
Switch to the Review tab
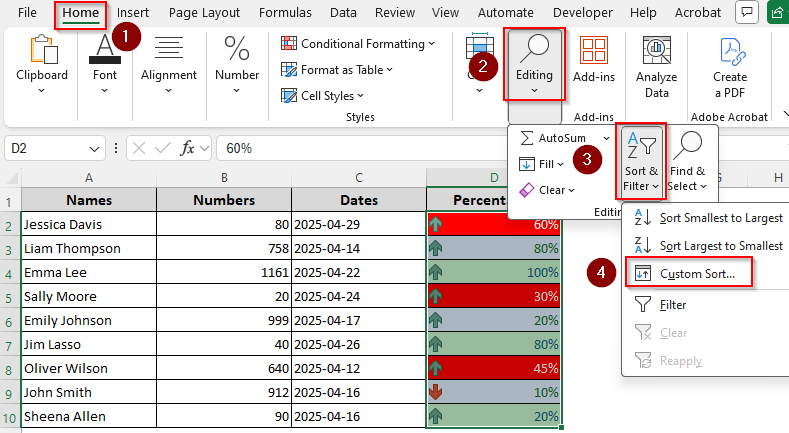395,13
